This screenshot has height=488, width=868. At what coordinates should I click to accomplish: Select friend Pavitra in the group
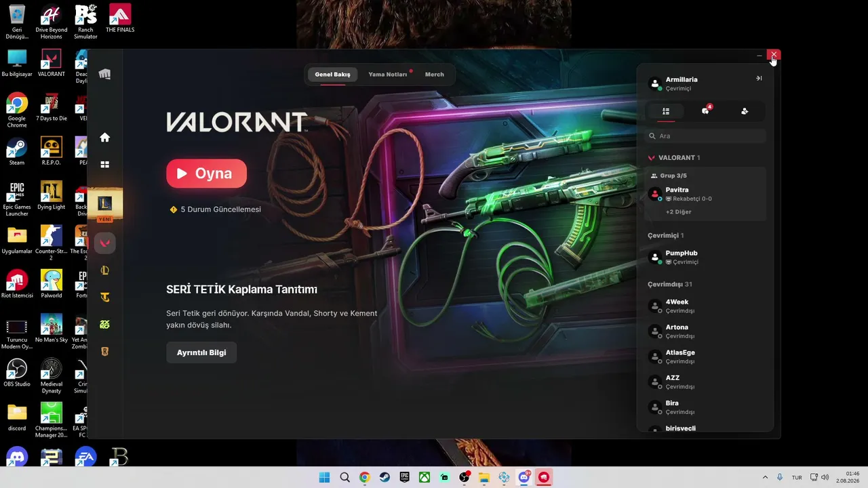point(705,194)
